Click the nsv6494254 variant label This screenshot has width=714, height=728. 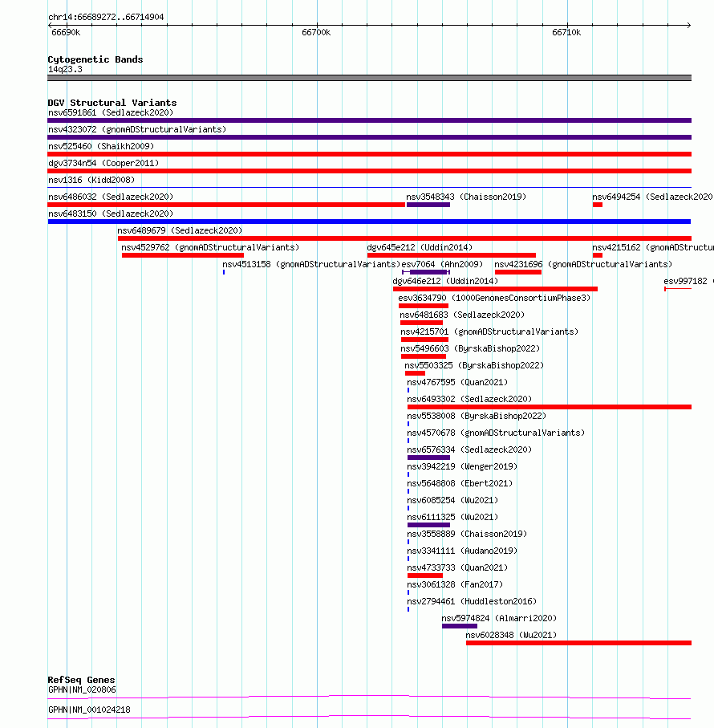click(653, 197)
